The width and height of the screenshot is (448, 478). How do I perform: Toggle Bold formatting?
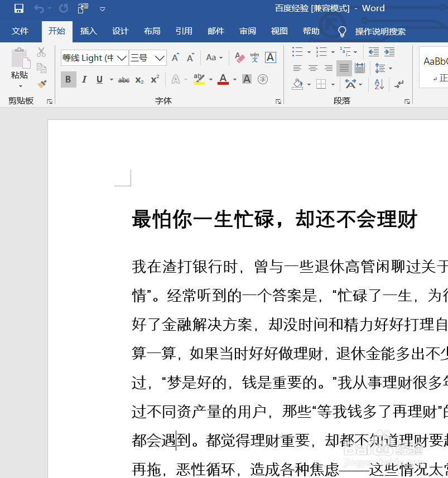[68, 79]
